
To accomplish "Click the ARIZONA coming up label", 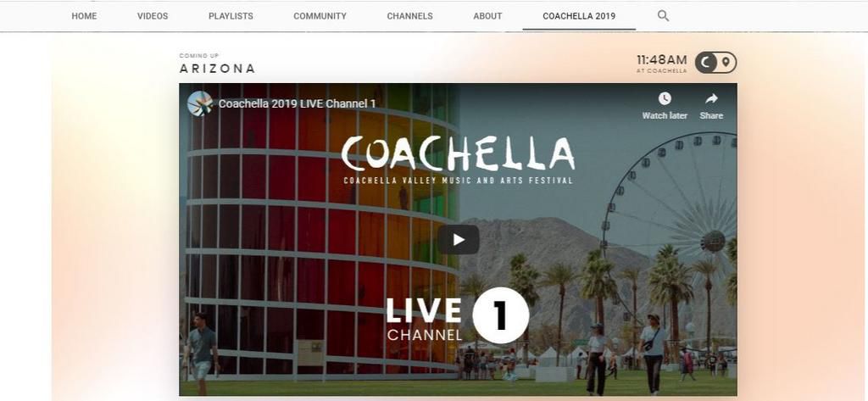I will click(217, 69).
